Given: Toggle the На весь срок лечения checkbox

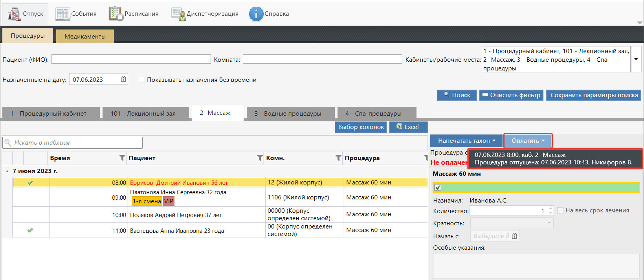Looking at the screenshot, I should coord(560,210).
